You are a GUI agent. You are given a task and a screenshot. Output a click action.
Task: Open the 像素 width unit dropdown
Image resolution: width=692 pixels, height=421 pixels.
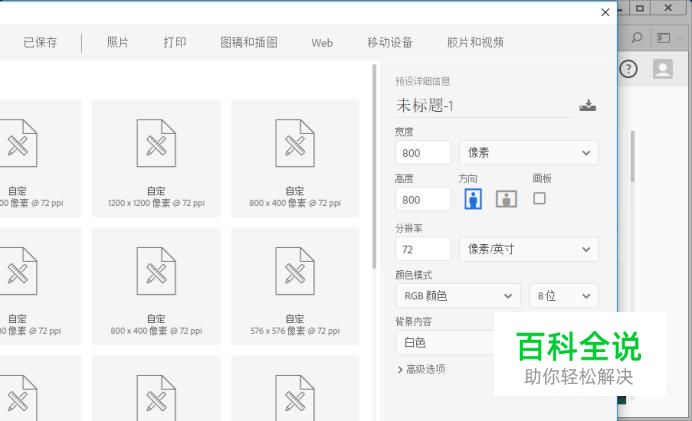529,153
